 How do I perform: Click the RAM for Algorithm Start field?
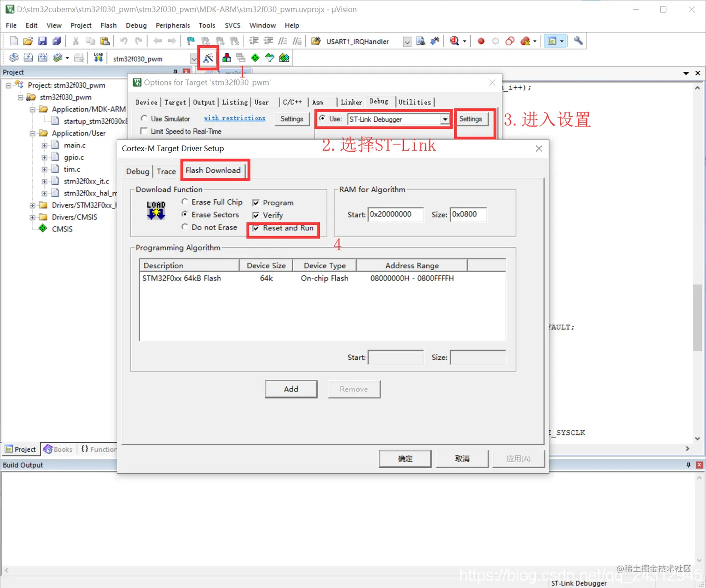point(396,215)
